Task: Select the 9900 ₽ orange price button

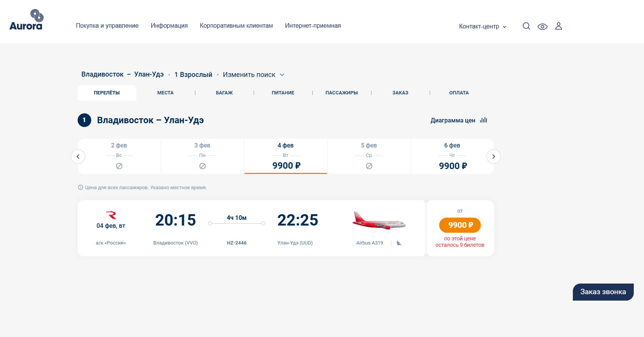Action: pyautogui.click(x=460, y=225)
